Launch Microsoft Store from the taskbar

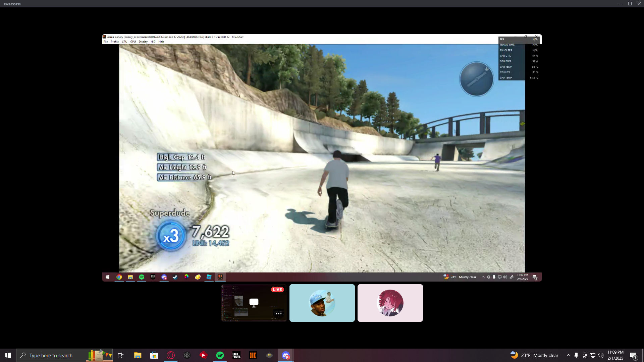pyautogui.click(x=154, y=355)
